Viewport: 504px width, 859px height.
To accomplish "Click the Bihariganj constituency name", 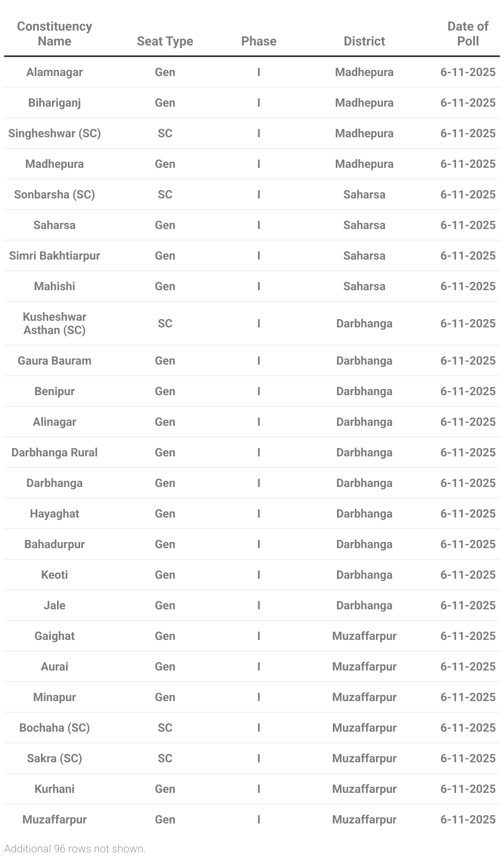I will (x=55, y=103).
